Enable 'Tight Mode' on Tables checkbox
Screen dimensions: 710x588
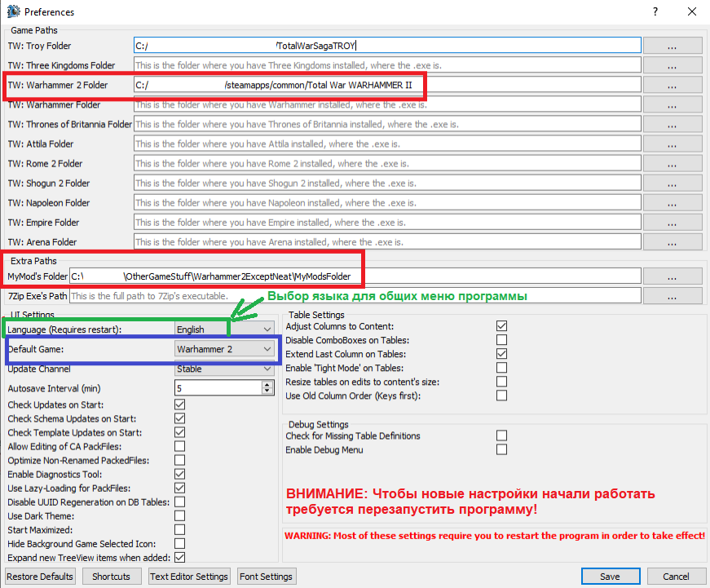(x=501, y=368)
